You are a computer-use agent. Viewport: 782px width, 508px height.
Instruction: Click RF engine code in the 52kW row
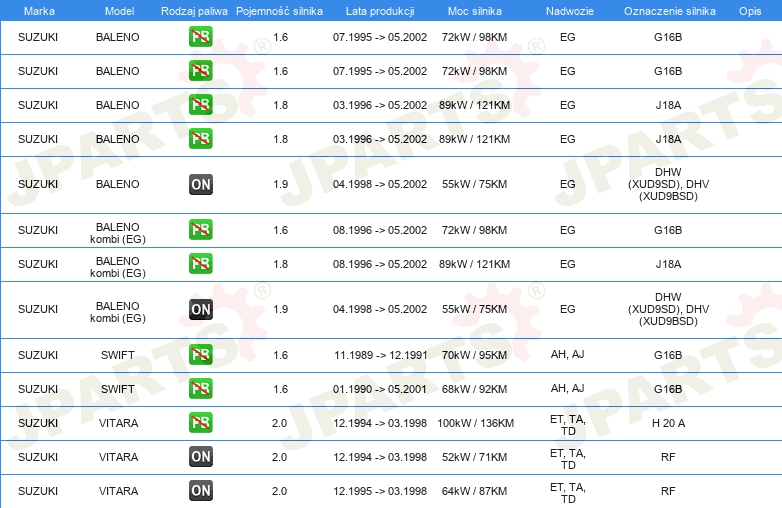[668, 457]
